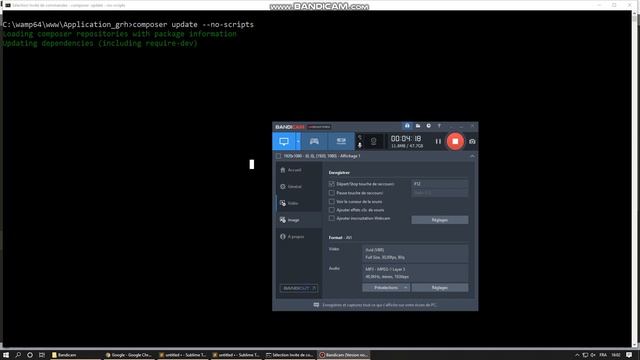Toggle the webcam overlay icon in Bandicam
The image size is (640, 360).
coord(373,141)
